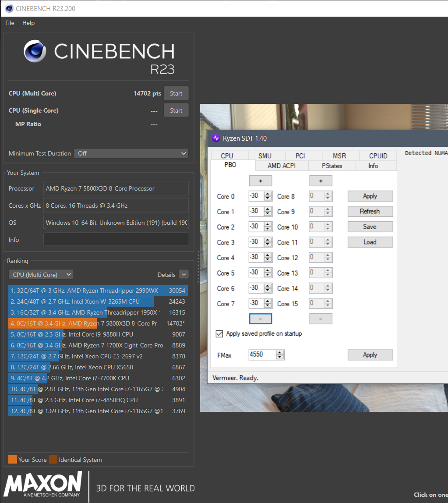Viewport: 448px width, 503px height.
Task: Select ranking row Xeon X5650
Action: tap(98, 367)
